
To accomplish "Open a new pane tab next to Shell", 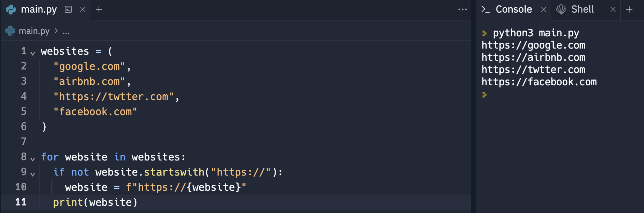I will pyautogui.click(x=629, y=10).
